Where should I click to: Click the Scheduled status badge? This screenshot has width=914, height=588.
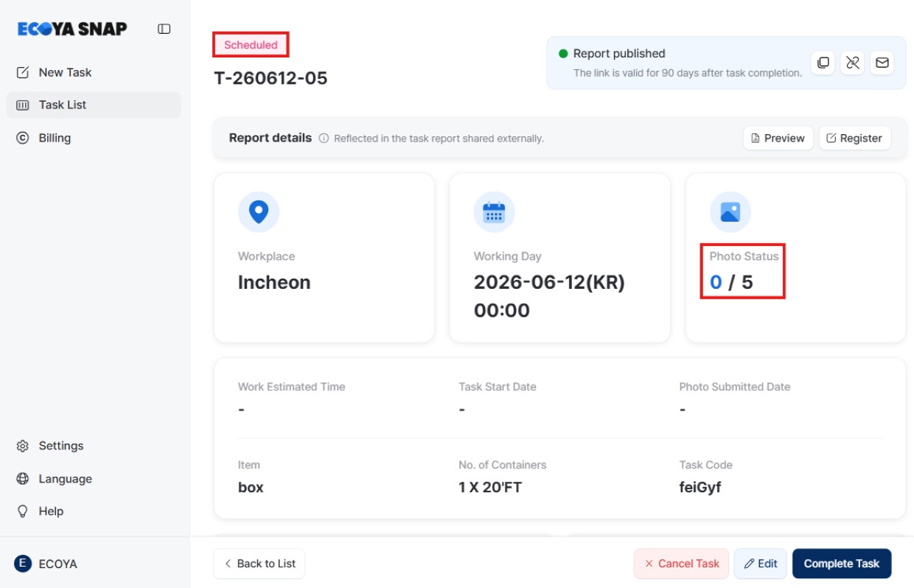pyautogui.click(x=251, y=45)
